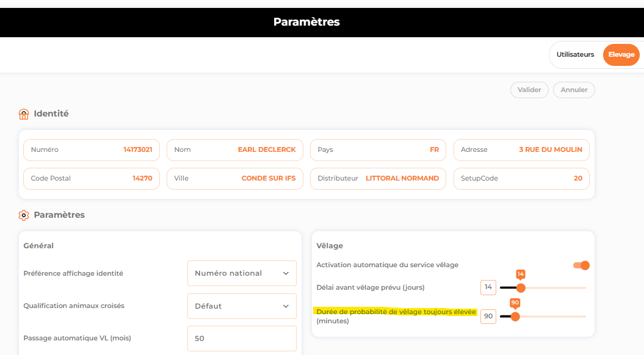
Task: Click the Délai avant vêlage prévu slider handle
Action: pyautogui.click(x=521, y=288)
